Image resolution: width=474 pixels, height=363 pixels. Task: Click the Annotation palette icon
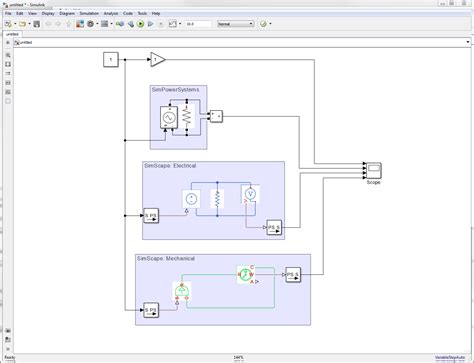click(8, 83)
